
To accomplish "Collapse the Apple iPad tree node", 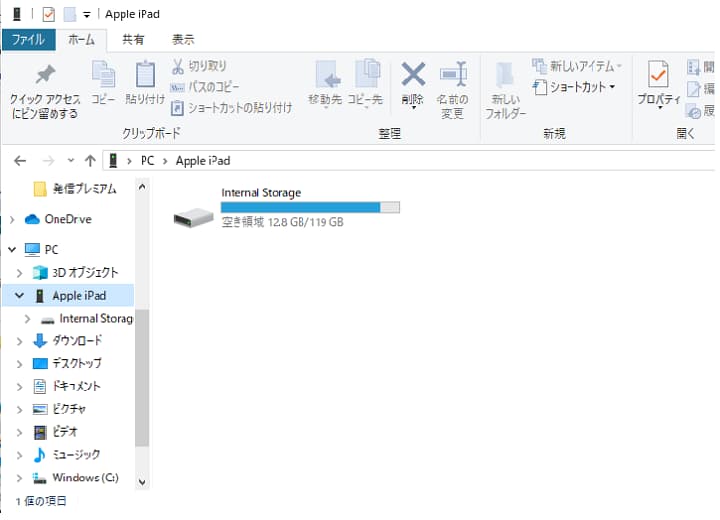I will click(19, 295).
